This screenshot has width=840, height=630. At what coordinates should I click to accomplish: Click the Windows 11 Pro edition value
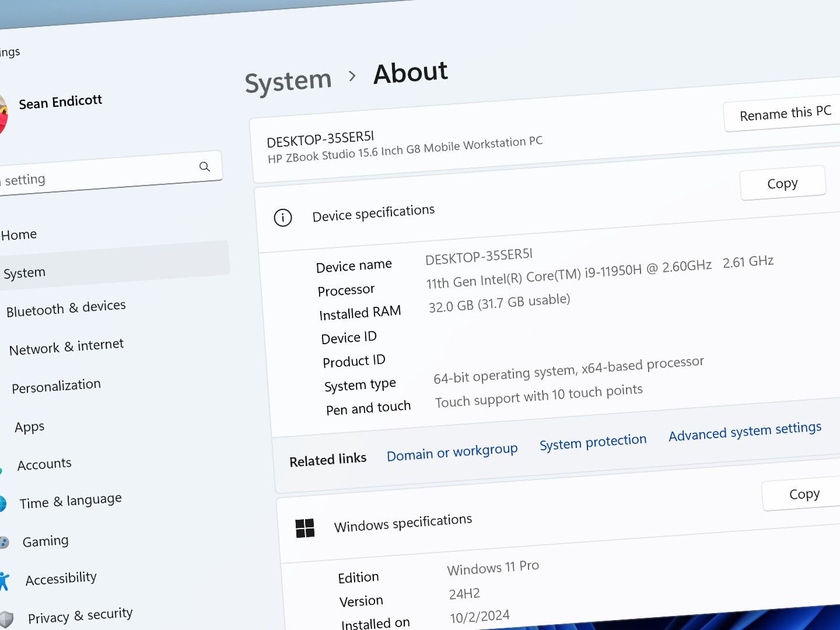pyautogui.click(x=493, y=568)
